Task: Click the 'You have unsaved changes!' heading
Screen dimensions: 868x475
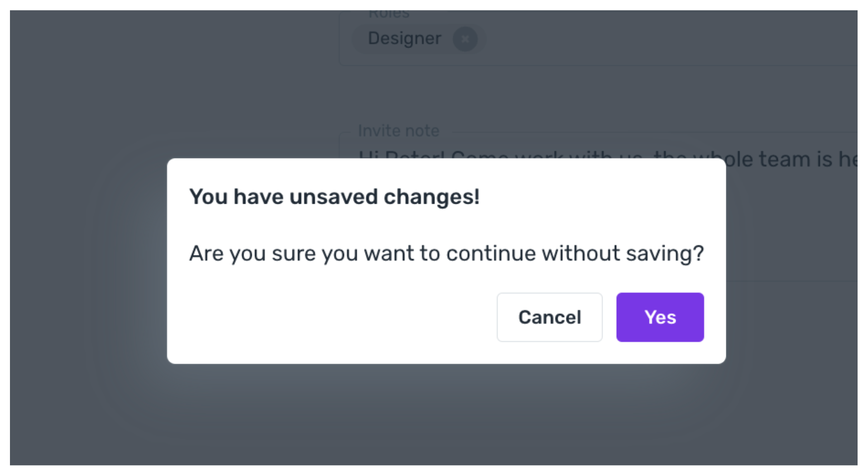Action: [334, 197]
